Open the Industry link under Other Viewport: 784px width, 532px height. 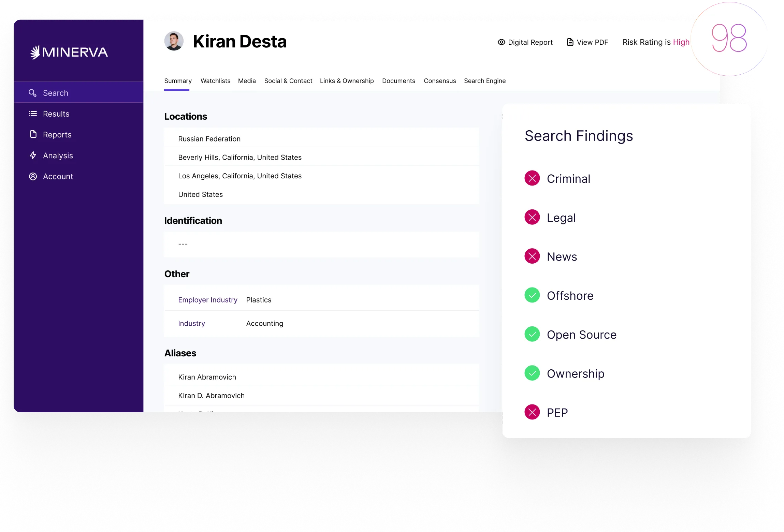(191, 323)
